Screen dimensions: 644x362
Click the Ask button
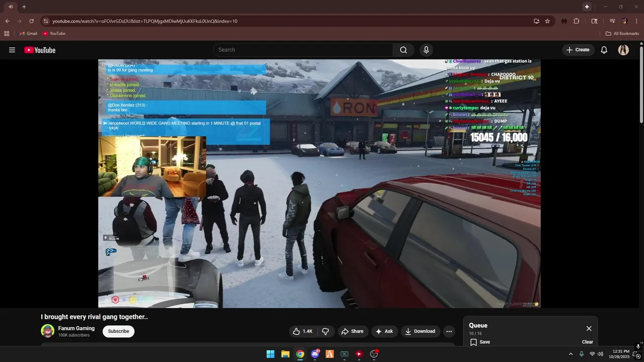click(x=384, y=331)
